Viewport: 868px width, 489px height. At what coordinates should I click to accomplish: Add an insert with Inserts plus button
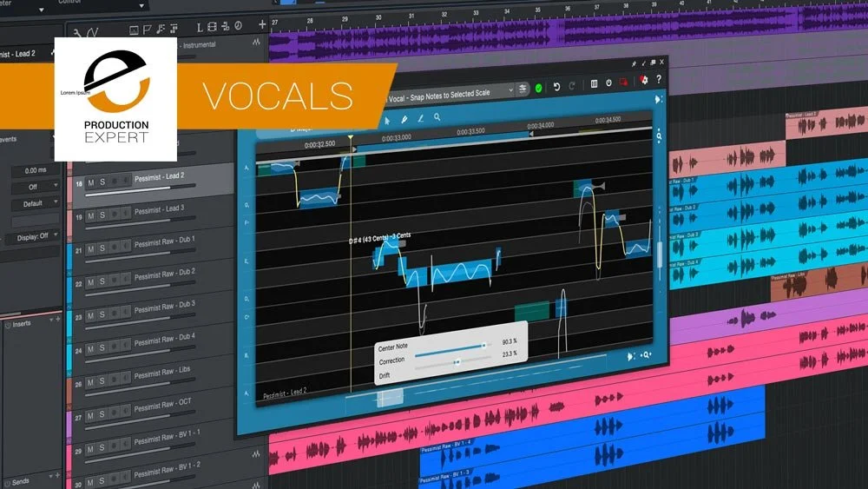tap(58, 319)
